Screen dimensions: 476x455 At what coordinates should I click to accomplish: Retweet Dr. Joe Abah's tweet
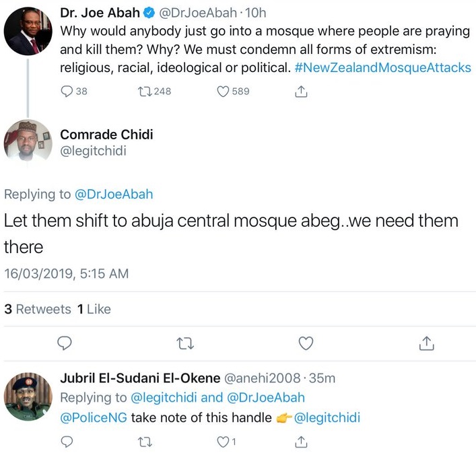point(143,92)
